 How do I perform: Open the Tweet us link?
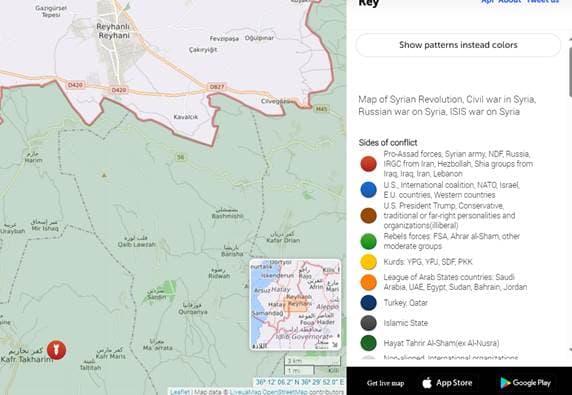pyautogui.click(x=543, y=1)
